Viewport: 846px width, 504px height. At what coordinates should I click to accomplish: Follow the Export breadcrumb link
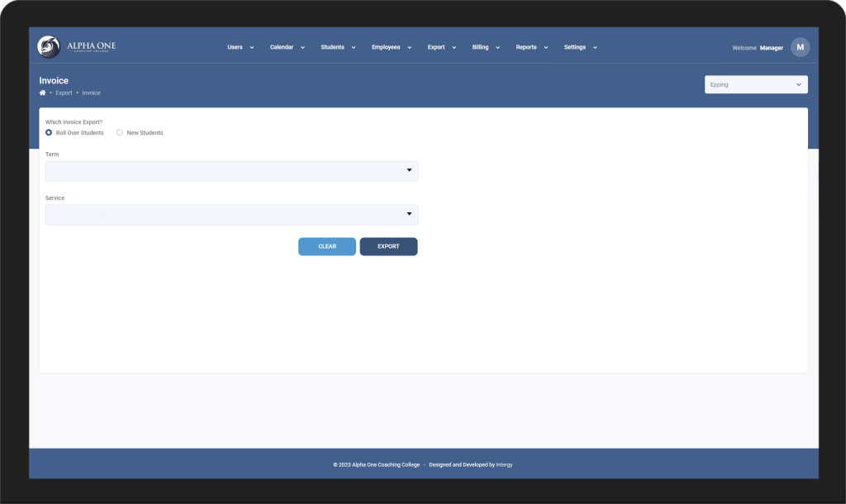click(x=64, y=93)
